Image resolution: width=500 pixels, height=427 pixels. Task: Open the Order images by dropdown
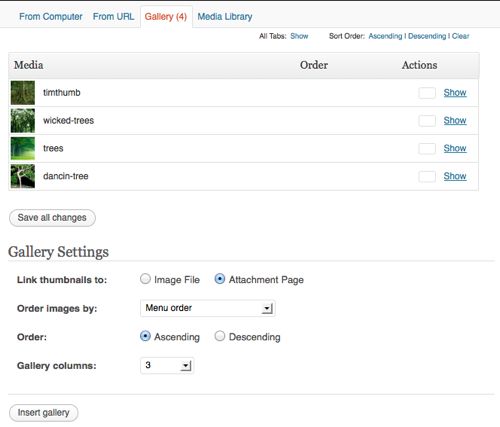click(x=207, y=308)
